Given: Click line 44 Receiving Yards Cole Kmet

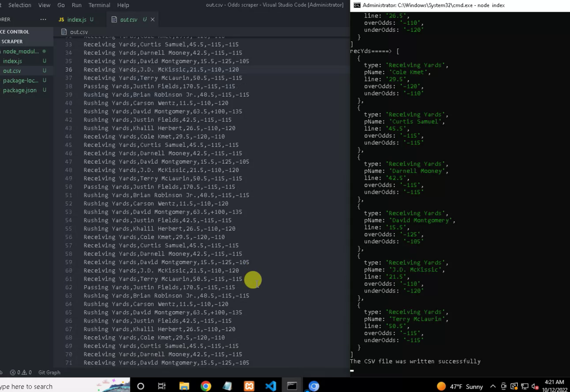Looking at the screenshot, I should (154, 137).
